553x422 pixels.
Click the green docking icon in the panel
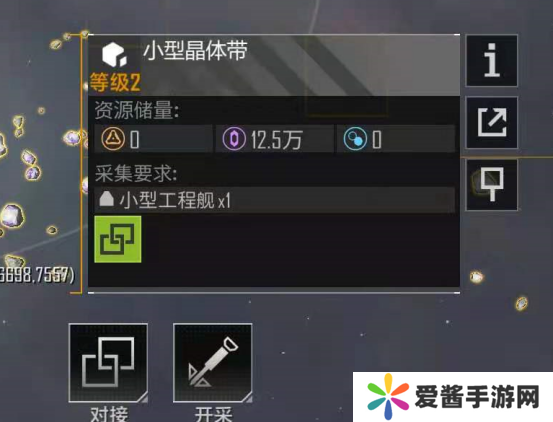click(118, 239)
